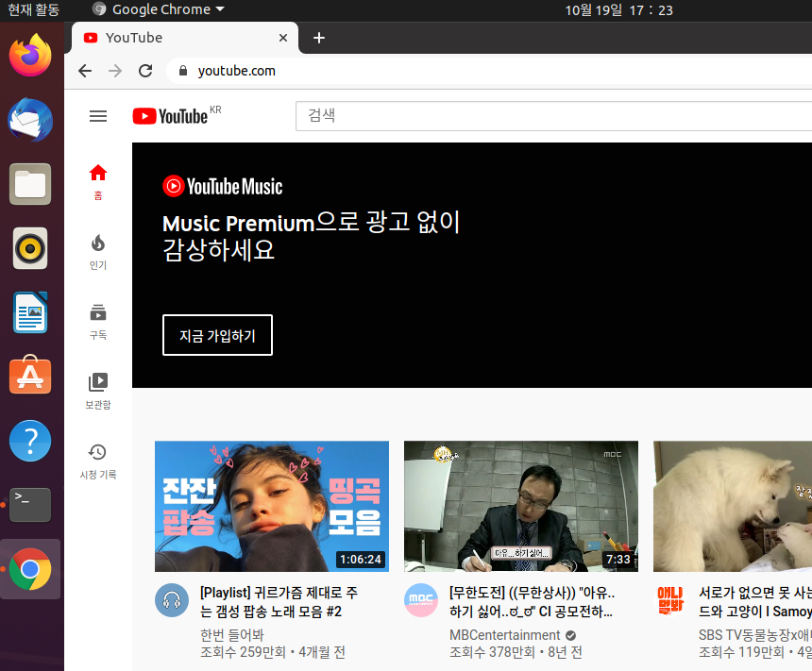Launch Thunderbird mail from dock
The width and height of the screenshot is (812, 671).
30,120
